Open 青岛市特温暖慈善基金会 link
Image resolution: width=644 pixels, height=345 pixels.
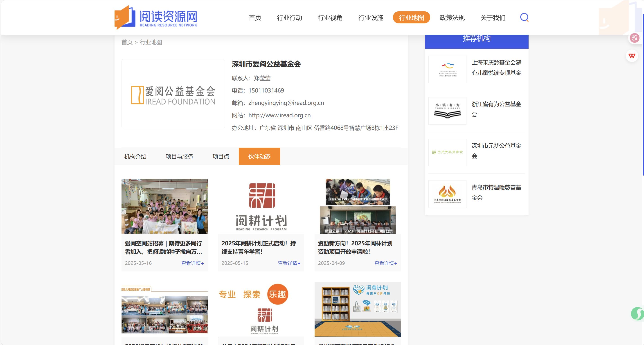(496, 192)
